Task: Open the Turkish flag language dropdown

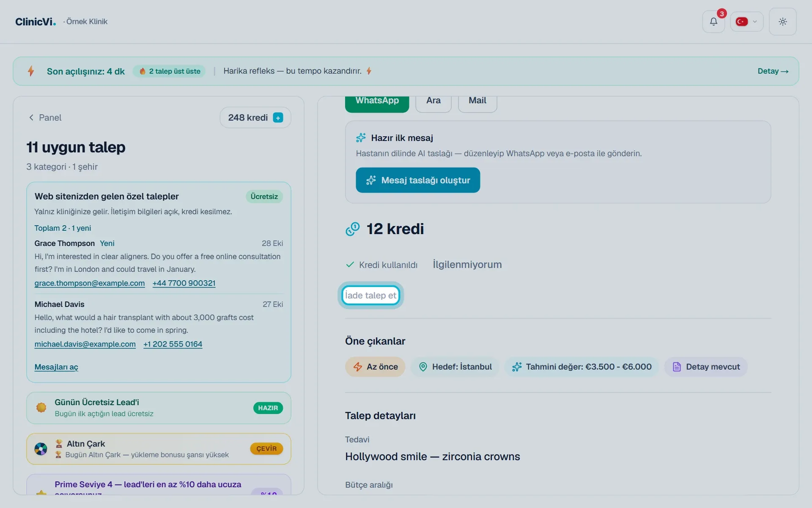Action: click(746, 22)
